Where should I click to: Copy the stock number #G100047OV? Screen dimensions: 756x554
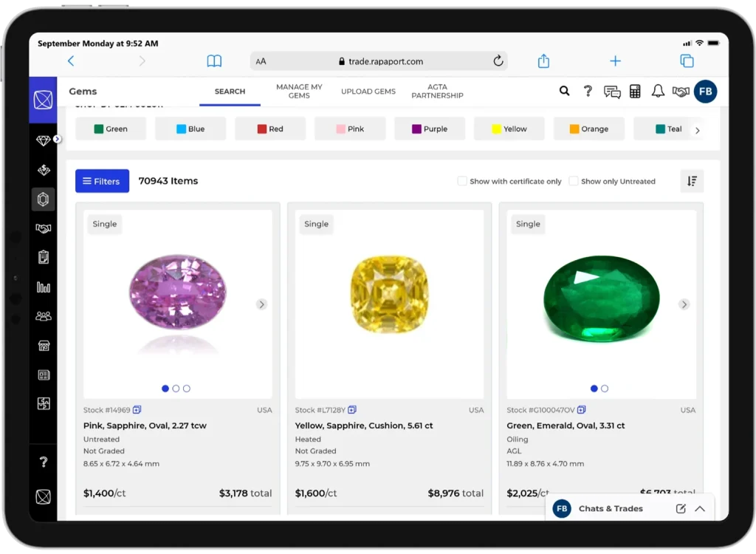click(x=582, y=410)
